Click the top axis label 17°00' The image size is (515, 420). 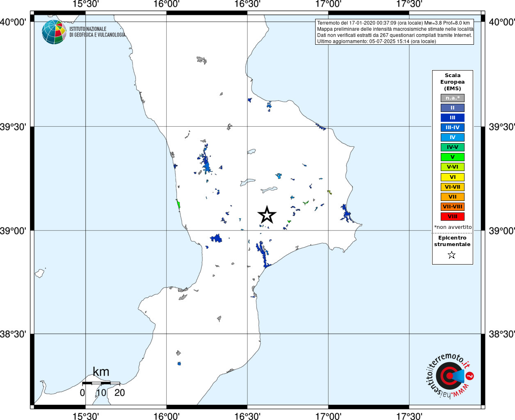point(328,4)
